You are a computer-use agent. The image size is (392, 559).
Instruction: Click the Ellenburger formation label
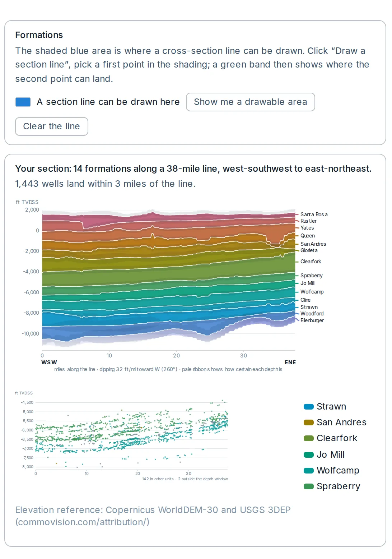[x=312, y=320]
